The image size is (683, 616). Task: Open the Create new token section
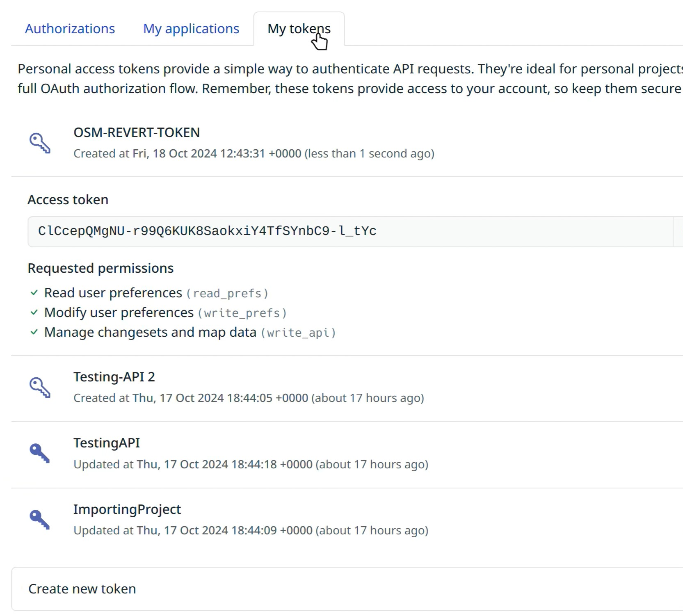tap(82, 589)
